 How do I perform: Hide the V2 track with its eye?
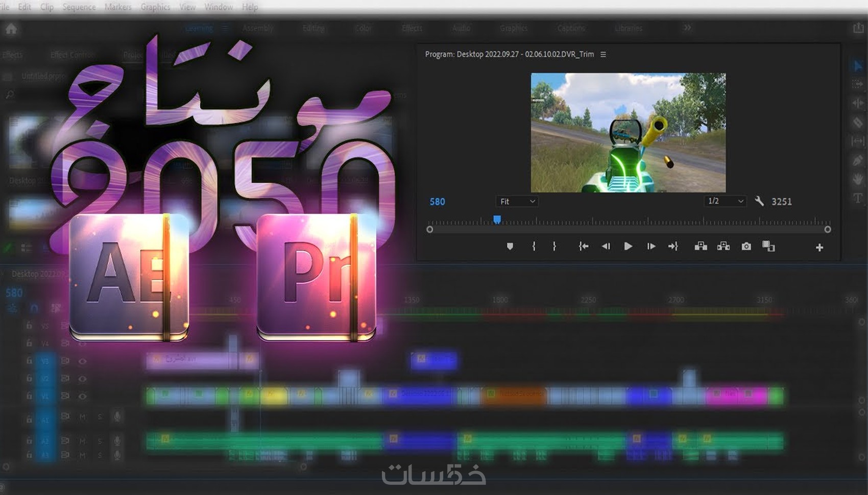pyautogui.click(x=82, y=379)
